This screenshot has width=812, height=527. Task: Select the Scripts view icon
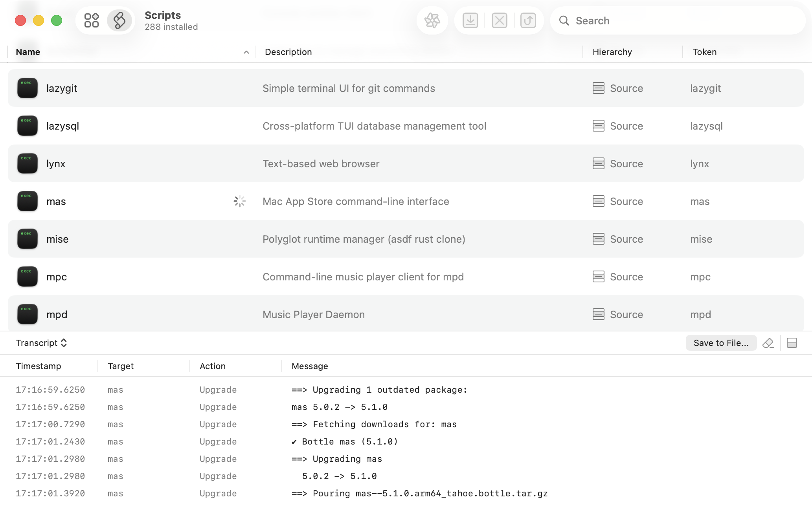[x=119, y=20]
